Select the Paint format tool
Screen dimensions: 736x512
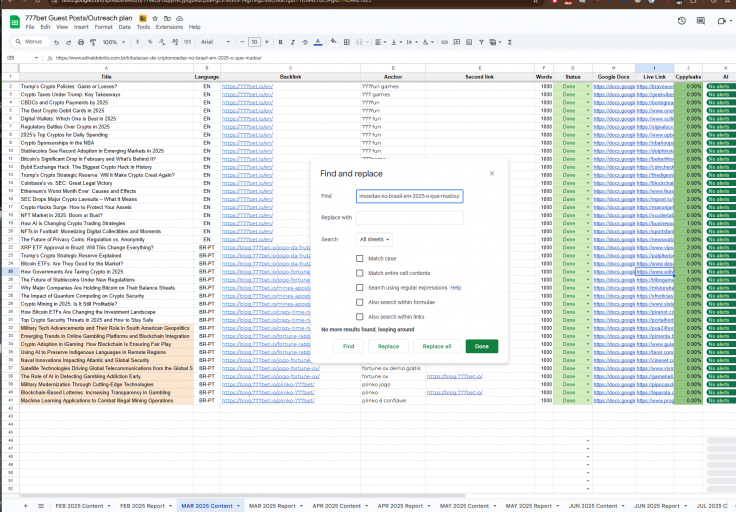click(93, 42)
